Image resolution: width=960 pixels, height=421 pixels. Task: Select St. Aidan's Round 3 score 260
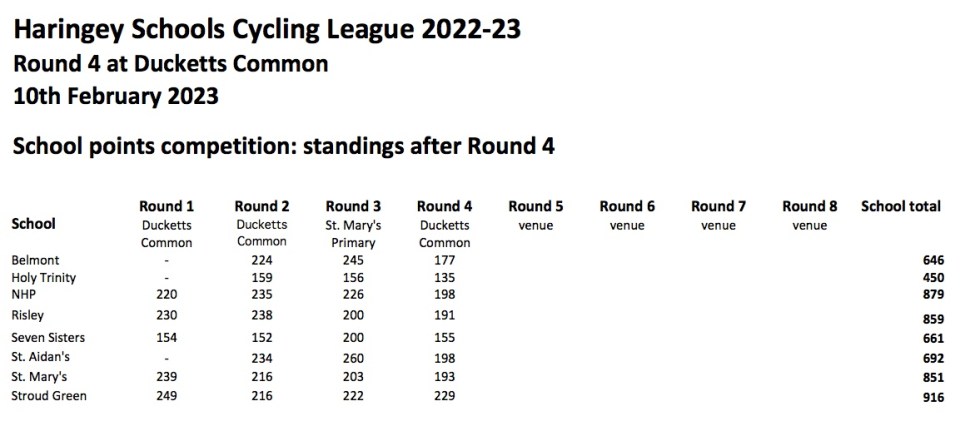353,357
